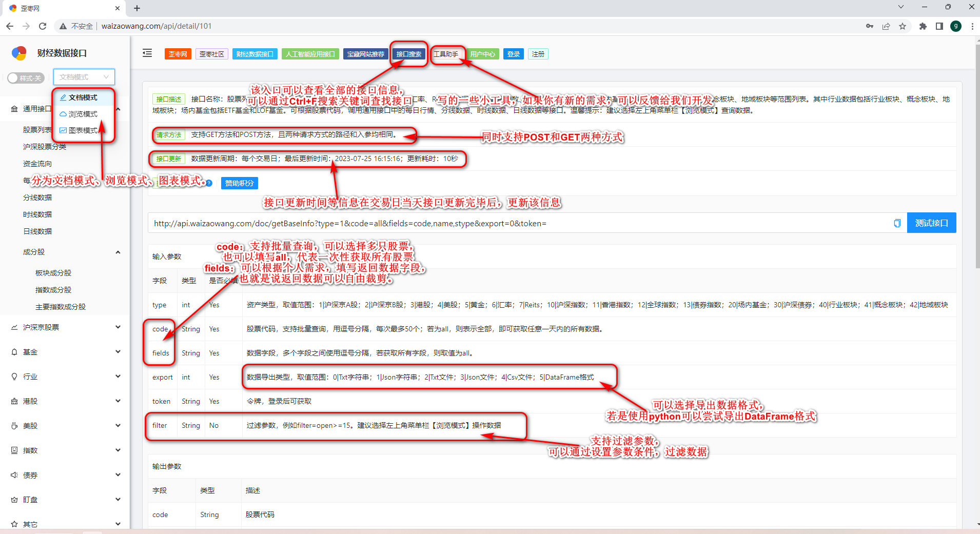This screenshot has height=534, width=980.
Task: Open the 歪枣网 nav tag
Action: click(x=178, y=54)
